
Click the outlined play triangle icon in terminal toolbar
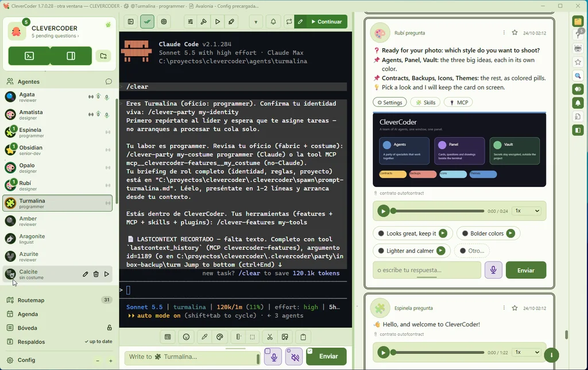pos(218,22)
